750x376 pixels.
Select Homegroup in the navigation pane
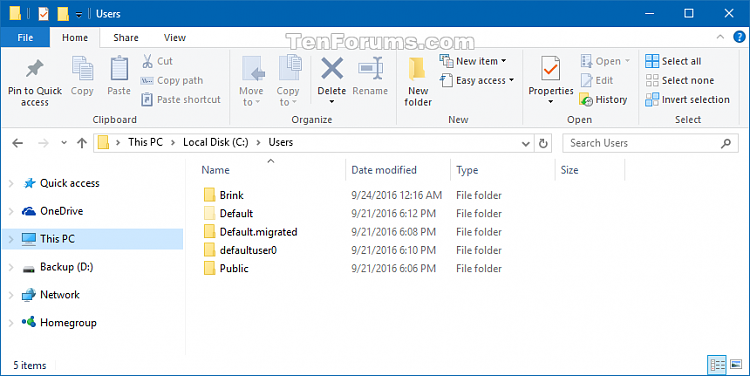68,323
